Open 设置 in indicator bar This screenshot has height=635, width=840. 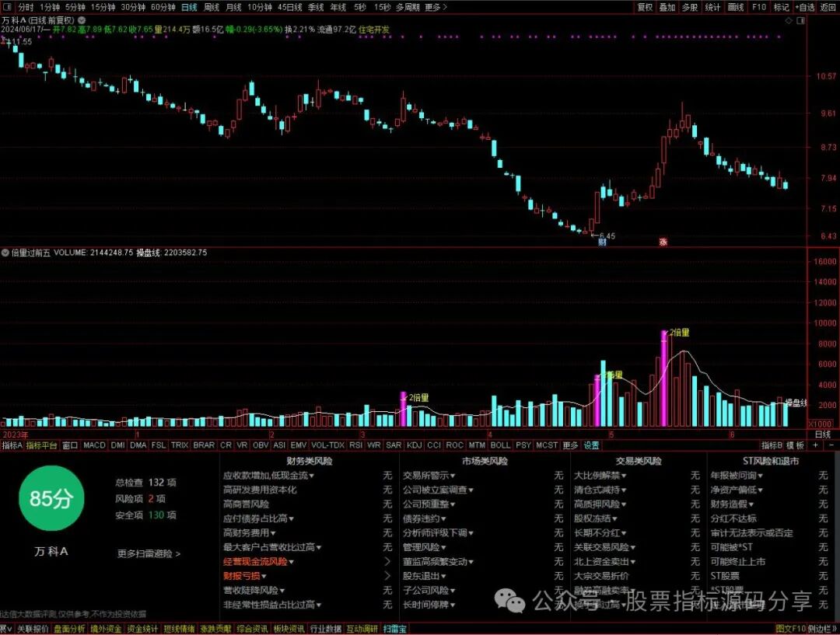tap(591, 445)
